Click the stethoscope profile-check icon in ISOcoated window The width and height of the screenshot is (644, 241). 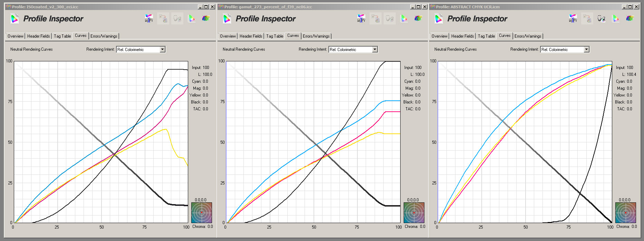(177, 19)
